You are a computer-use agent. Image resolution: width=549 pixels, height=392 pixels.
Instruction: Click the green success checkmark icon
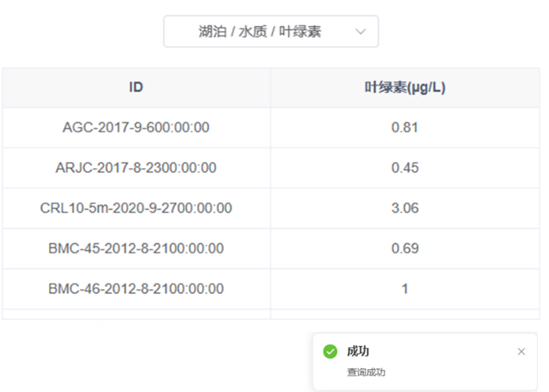tap(330, 352)
